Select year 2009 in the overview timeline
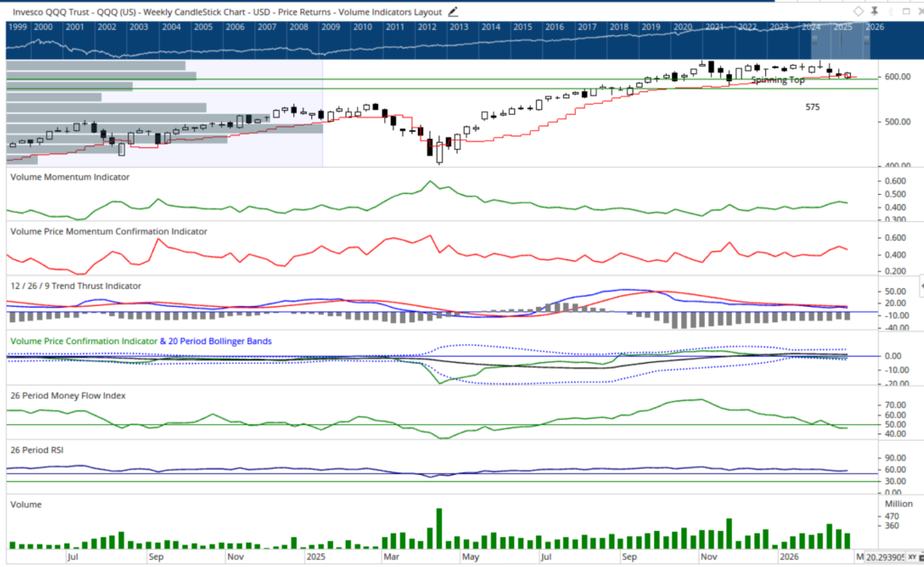This screenshot has width=924, height=567. pyautogui.click(x=330, y=28)
